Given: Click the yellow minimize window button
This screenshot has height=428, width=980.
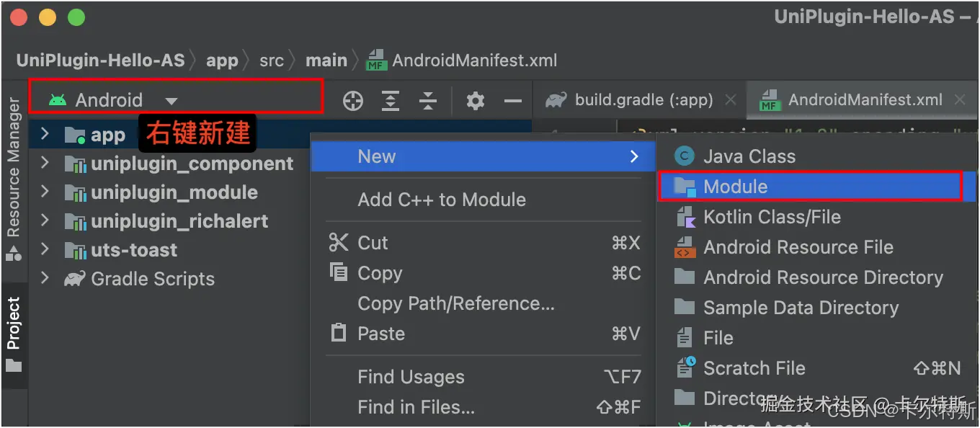Looking at the screenshot, I should 48,18.
